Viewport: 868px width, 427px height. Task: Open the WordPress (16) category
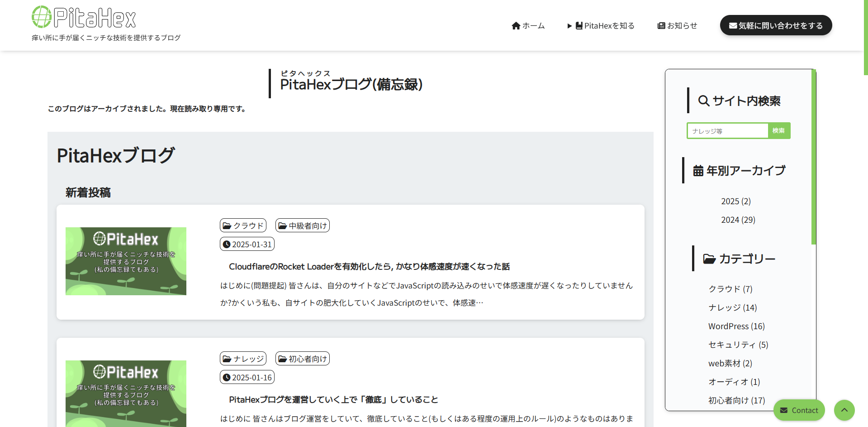pos(736,326)
